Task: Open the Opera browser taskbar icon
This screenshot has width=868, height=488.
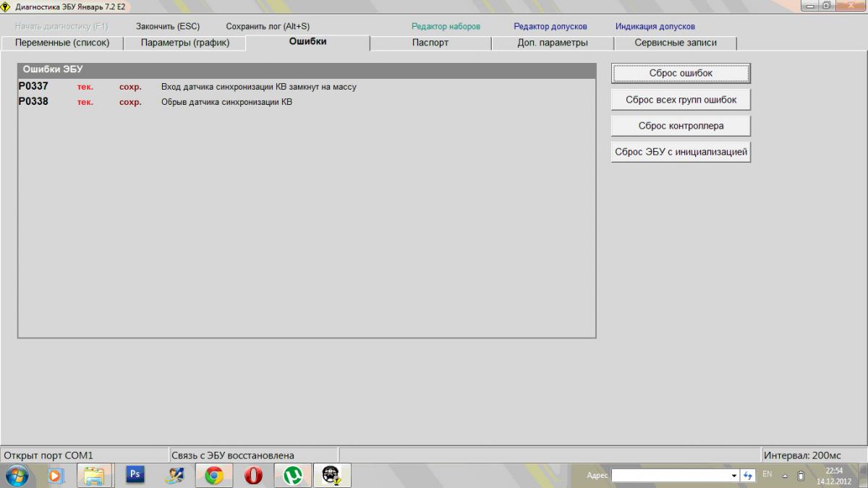Action: point(252,475)
